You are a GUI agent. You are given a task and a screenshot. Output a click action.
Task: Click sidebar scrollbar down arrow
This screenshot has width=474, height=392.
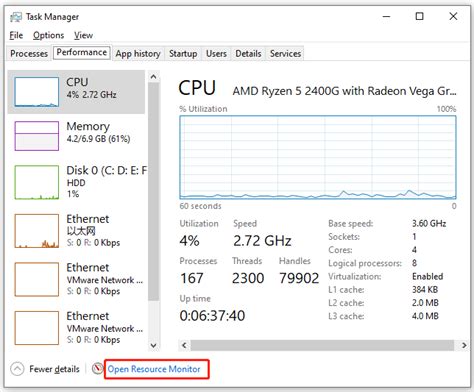pyautogui.click(x=153, y=345)
